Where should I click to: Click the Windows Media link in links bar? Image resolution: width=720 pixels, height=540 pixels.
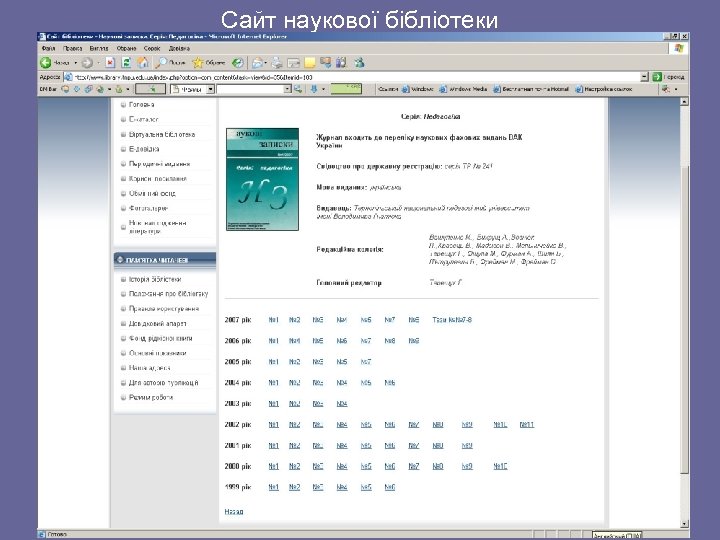pyautogui.click(x=463, y=89)
